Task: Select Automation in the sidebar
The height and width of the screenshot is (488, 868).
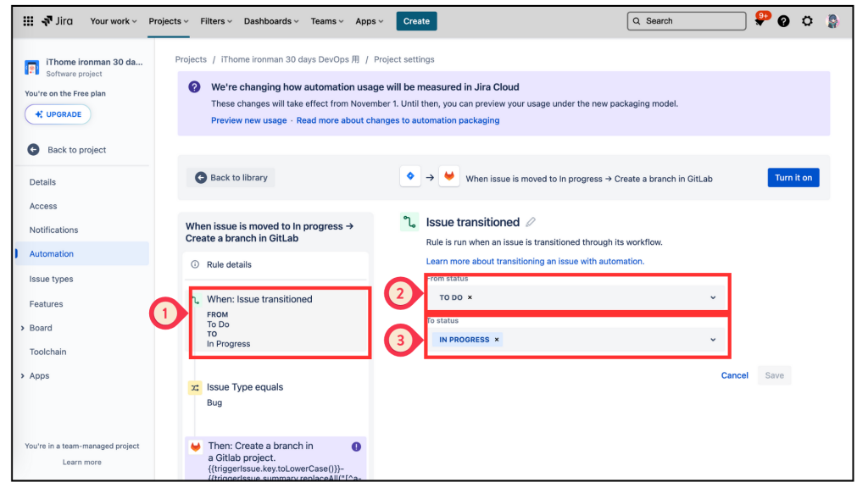Action: click(x=82, y=253)
